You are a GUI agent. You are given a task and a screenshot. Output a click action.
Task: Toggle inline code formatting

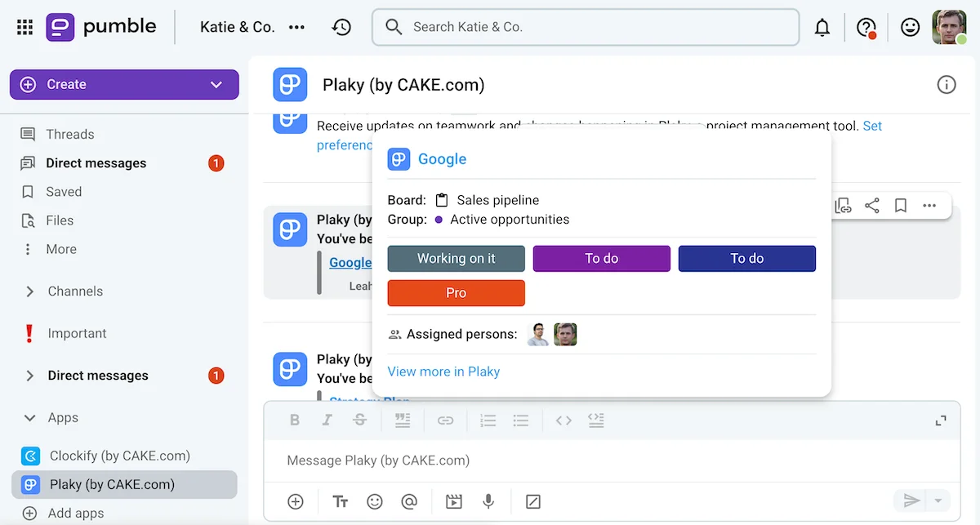tap(563, 420)
